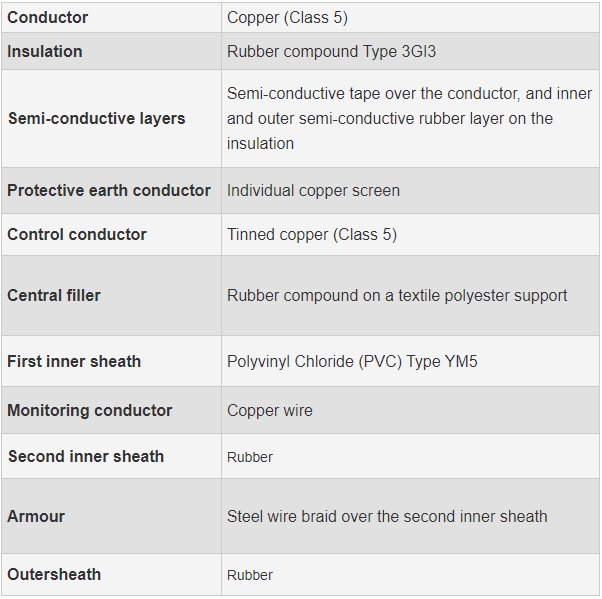This screenshot has width=602, height=599.
Task: Select the Steel wire braid description
Action: coord(387,516)
